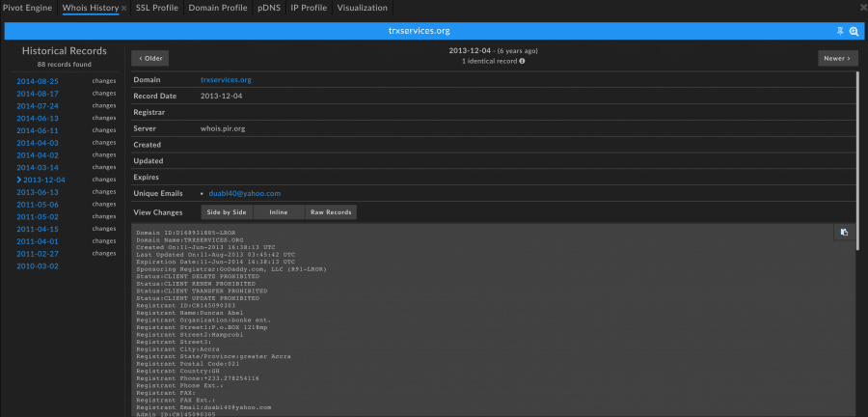Image resolution: width=868 pixels, height=417 pixels.
Task: Select the 2014-06-11 historical record
Action: pos(37,130)
